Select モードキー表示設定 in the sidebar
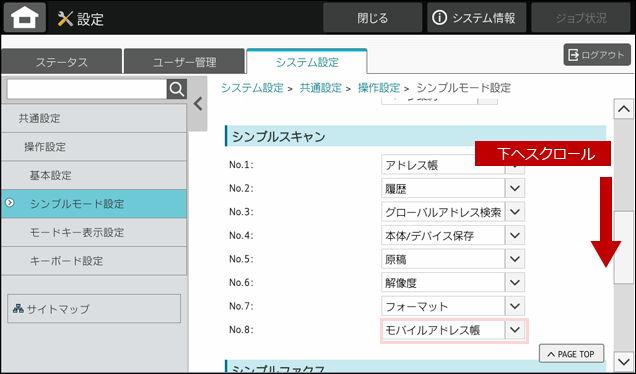Screen dimensions: 636x374 tap(94, 232)
